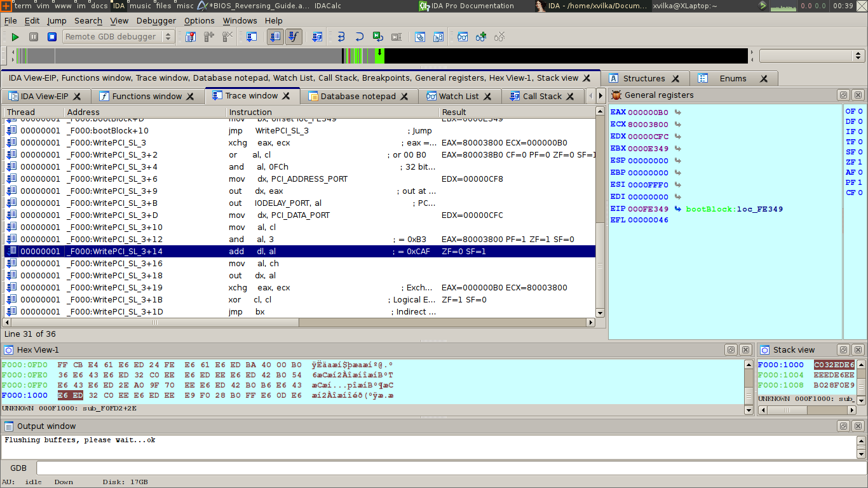This screenshot has height=488, width=868.
Task: Open the Structures tab
Action: point(644,79)
